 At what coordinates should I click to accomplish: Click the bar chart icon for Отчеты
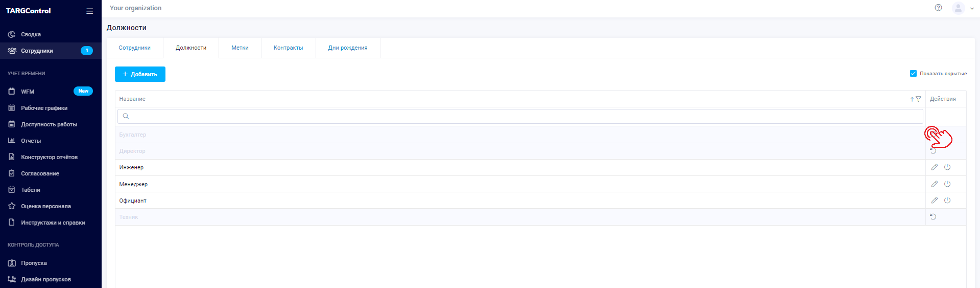12,140
